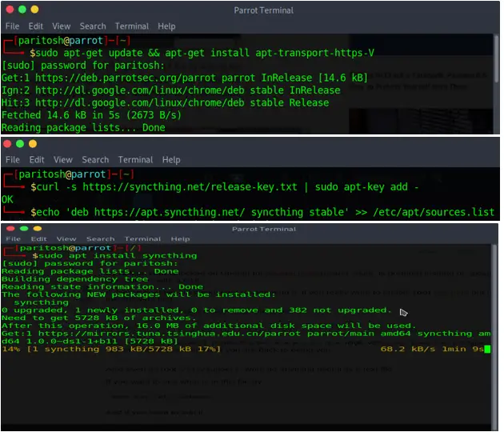Click the echo 'deb https://apt.syncthing.net/' command

262,212
